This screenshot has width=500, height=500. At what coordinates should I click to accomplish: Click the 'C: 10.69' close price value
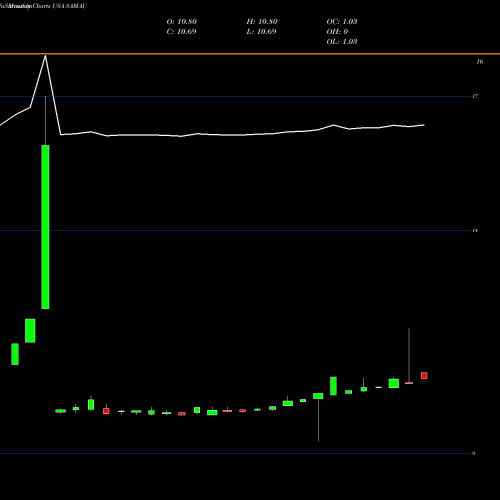pos(181,32)
